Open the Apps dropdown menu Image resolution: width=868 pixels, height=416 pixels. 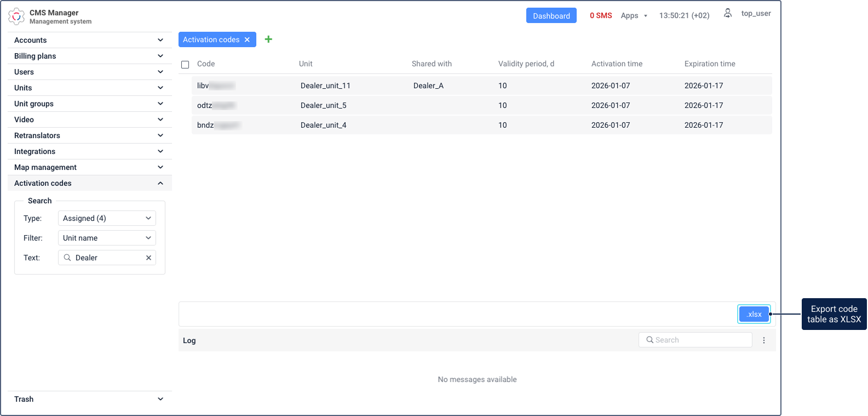click(x=634, y=15)
